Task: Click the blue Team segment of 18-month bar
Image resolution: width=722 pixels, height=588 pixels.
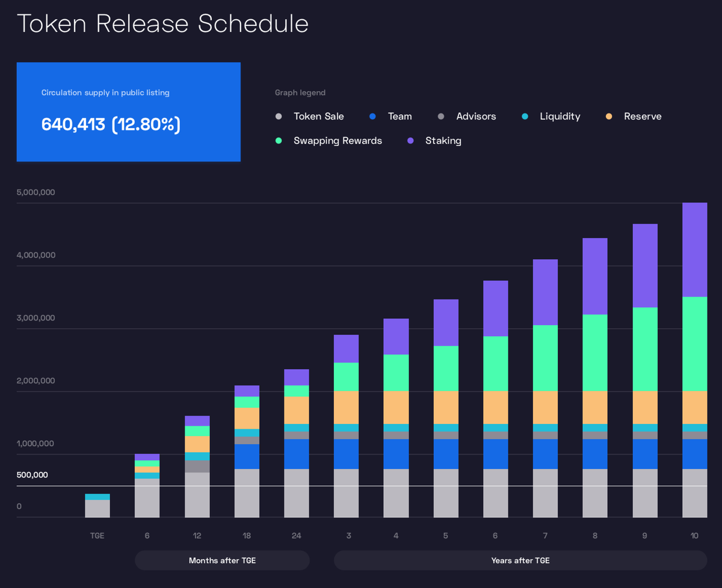Action: 247,456
